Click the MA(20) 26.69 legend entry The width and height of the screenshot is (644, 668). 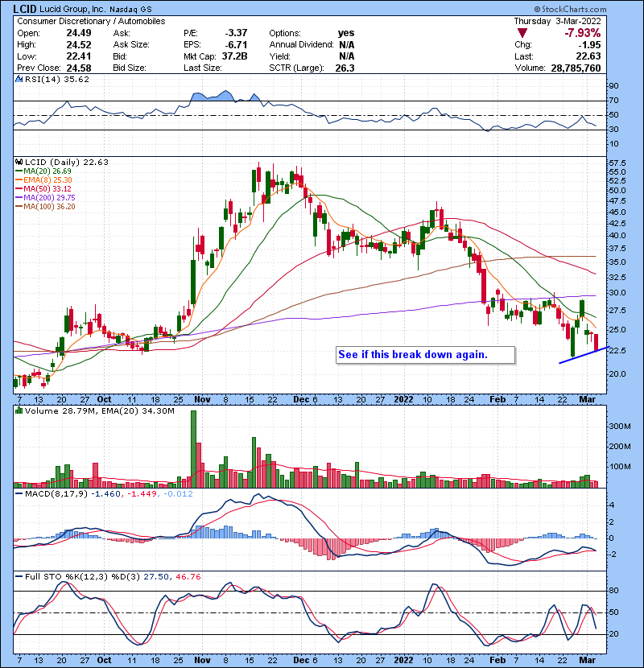pos(47,171)
